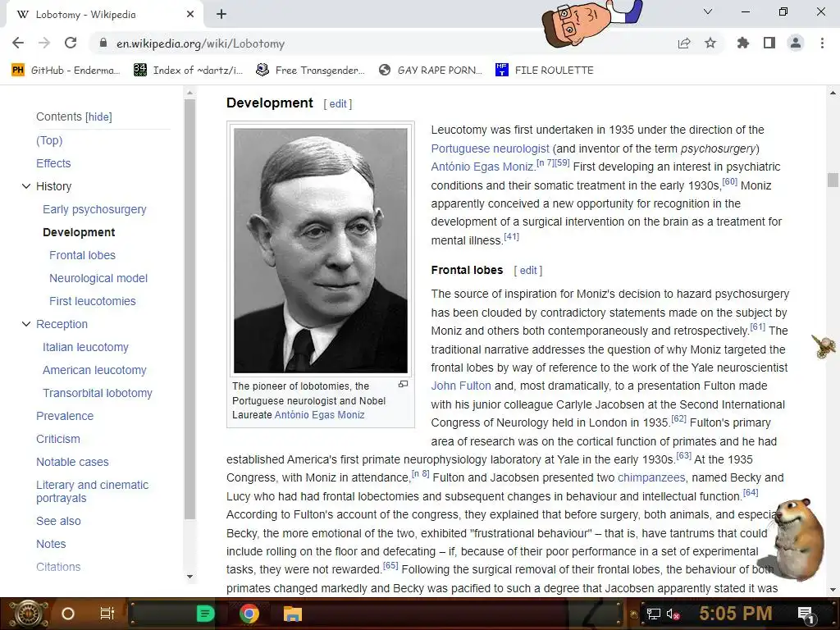Open File Explorer from taskbar

[293, 614]
